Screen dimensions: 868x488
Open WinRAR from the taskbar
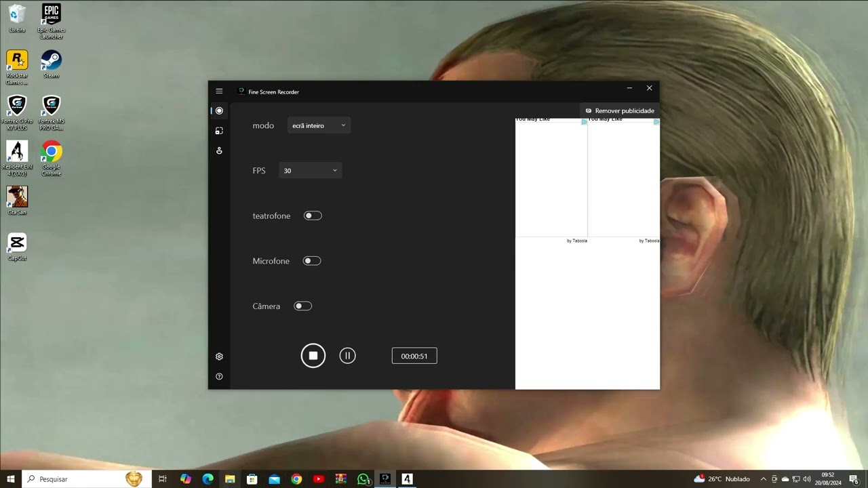point(341,479)
